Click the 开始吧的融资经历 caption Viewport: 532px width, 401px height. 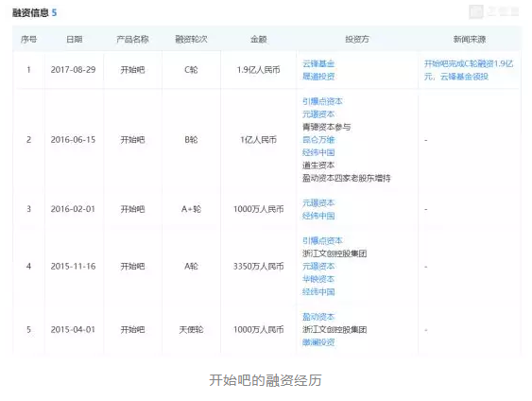point(266,380)
